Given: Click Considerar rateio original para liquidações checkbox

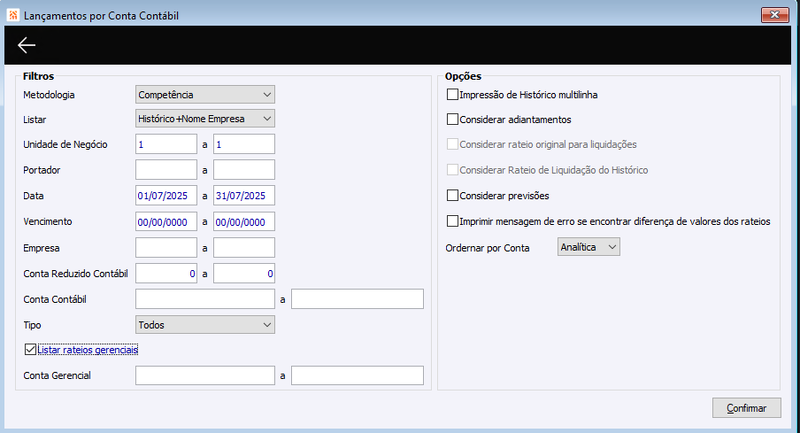Looking at the screenshot, I should (x=452, y=144).
